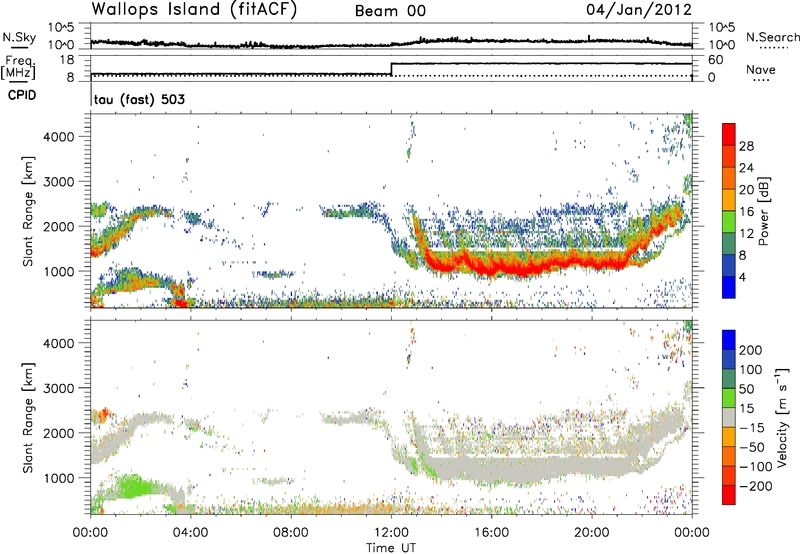Click the "08:00" time tick label
This screenshot has height=554, width=800.
coord(291,533)
